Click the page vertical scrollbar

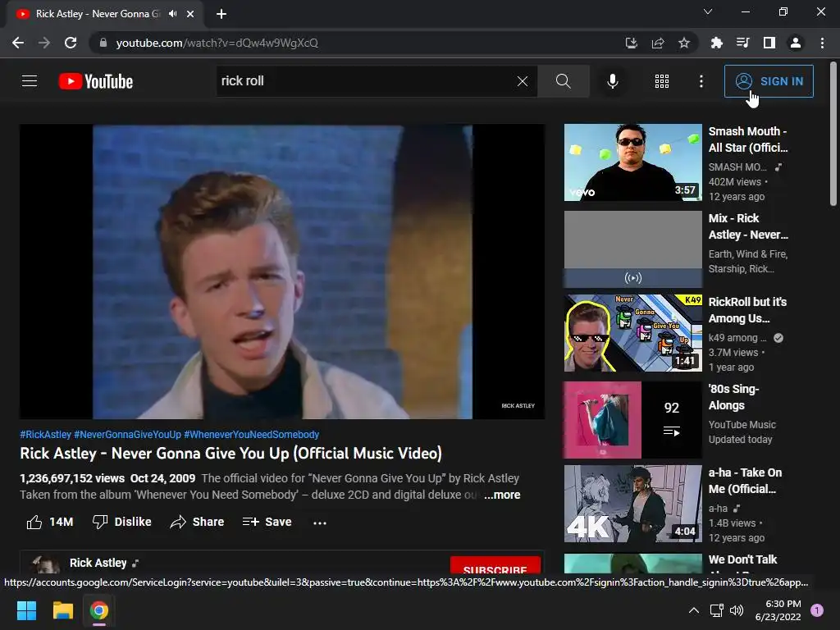(x=833, y=134)
